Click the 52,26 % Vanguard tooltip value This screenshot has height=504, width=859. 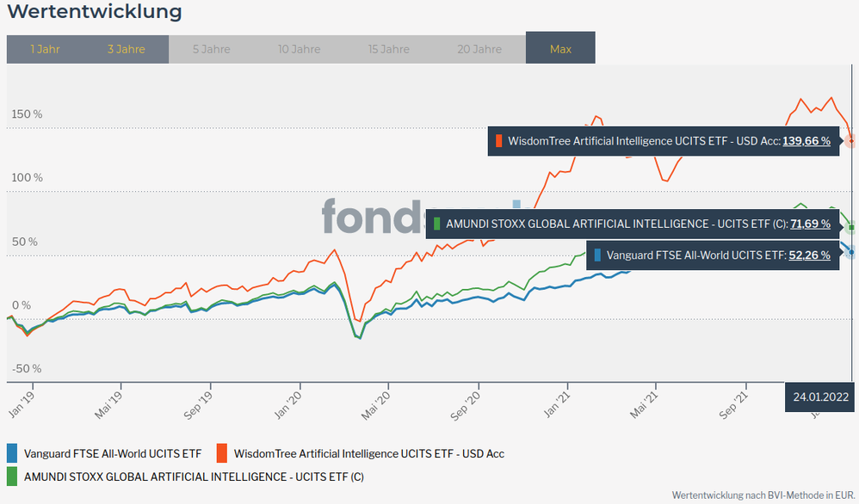click(809, 255)
